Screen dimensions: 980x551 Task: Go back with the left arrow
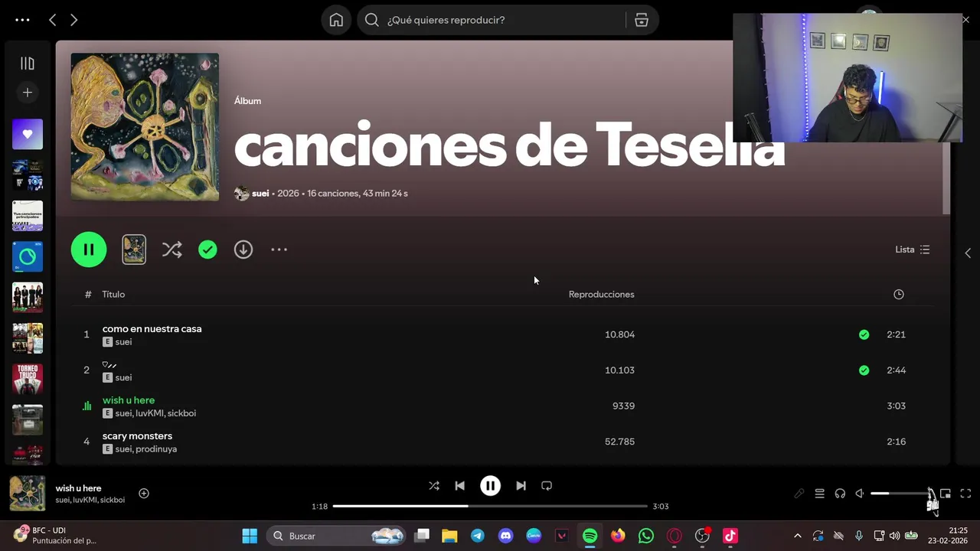coord(52,20)
